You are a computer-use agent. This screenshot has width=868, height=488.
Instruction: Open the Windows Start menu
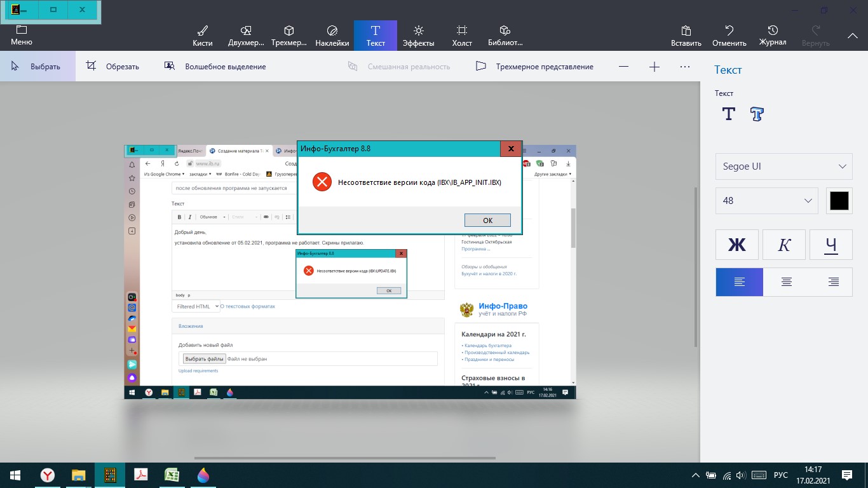point(15,475)
